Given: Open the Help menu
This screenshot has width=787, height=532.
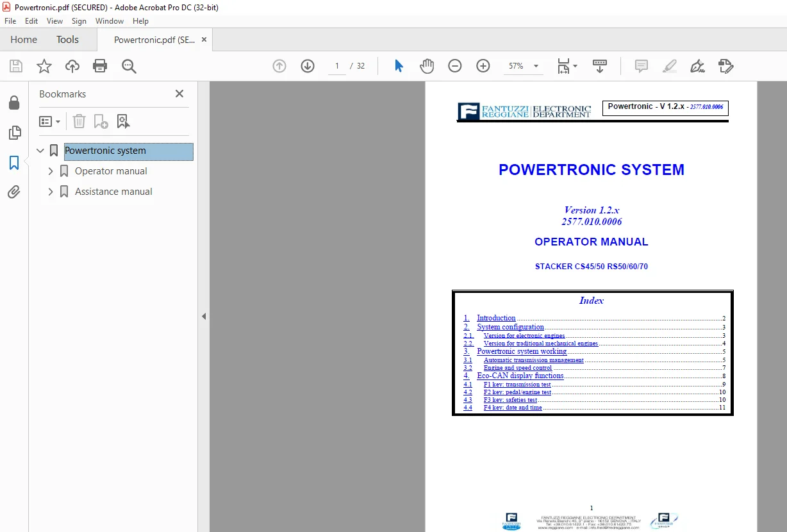Looking at the screenshot, I should (140, 21).
